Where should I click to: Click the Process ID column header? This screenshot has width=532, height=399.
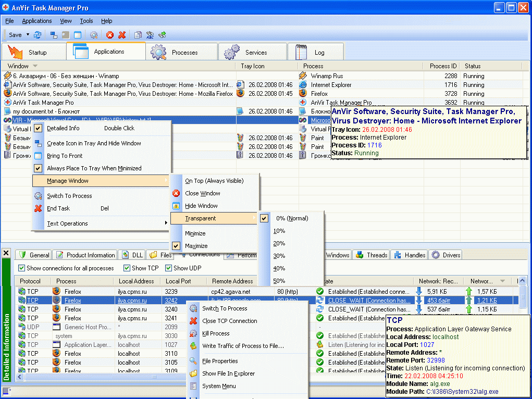443,66
